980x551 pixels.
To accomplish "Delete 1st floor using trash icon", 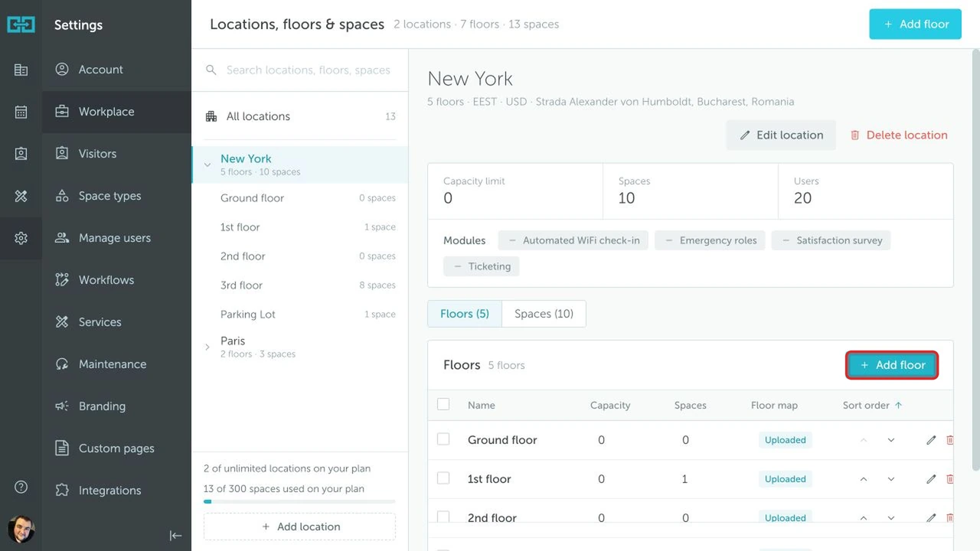I will (950, 479).
